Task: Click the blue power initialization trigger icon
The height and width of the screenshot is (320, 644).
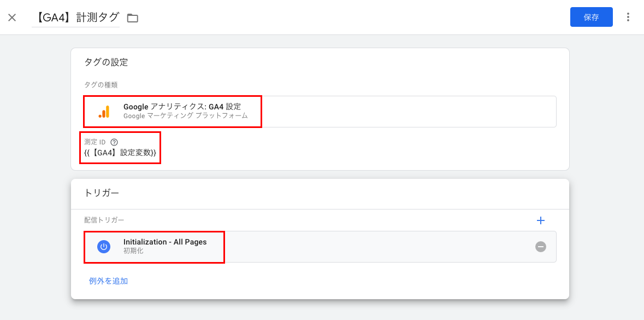Action: point(104,246)
